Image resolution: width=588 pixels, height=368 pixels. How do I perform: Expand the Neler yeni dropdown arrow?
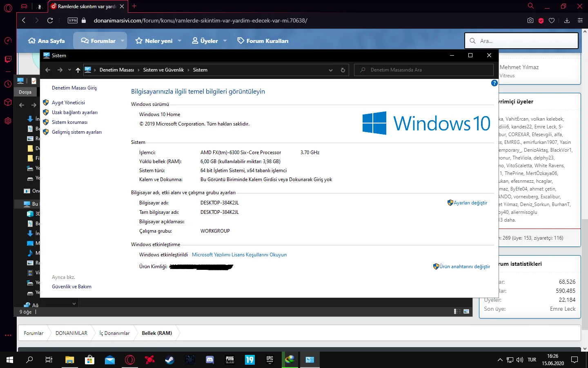click(180, 41)
